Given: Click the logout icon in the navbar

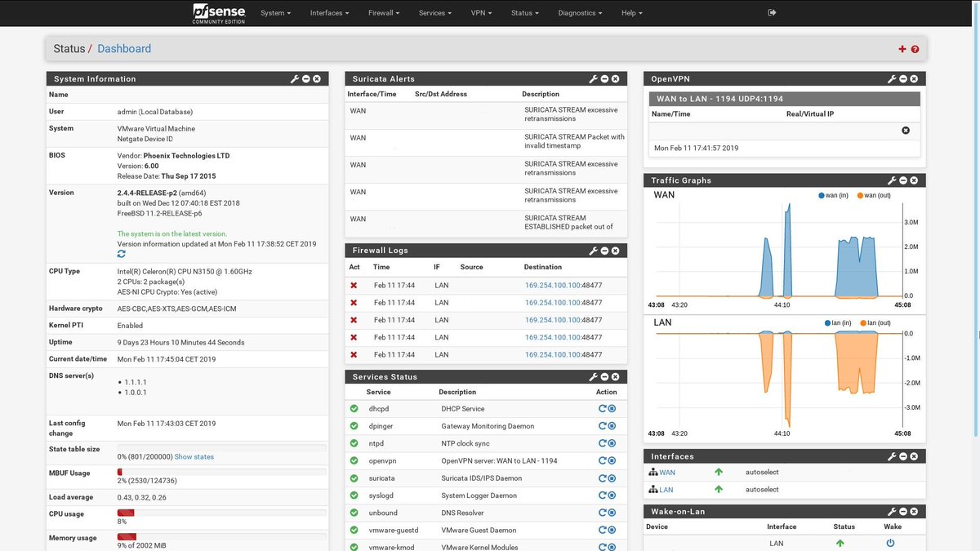Looking at the screenshot, I should [773, 13].
